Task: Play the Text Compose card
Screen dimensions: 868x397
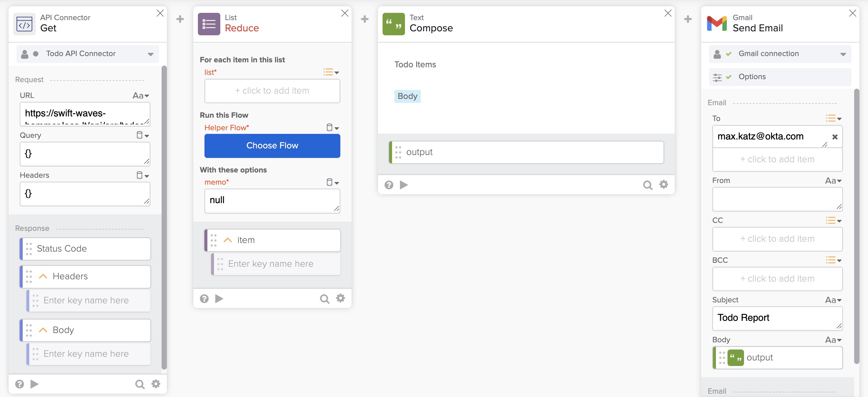Action: coord(404,185)
